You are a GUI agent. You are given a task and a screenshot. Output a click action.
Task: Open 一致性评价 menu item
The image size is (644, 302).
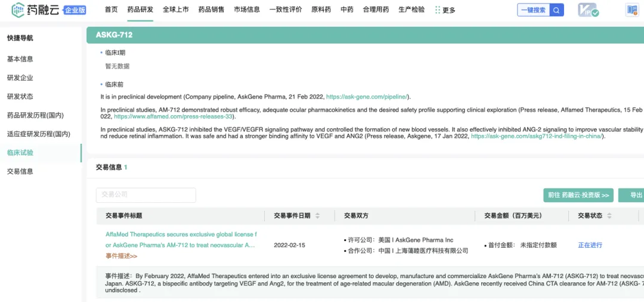286,10
